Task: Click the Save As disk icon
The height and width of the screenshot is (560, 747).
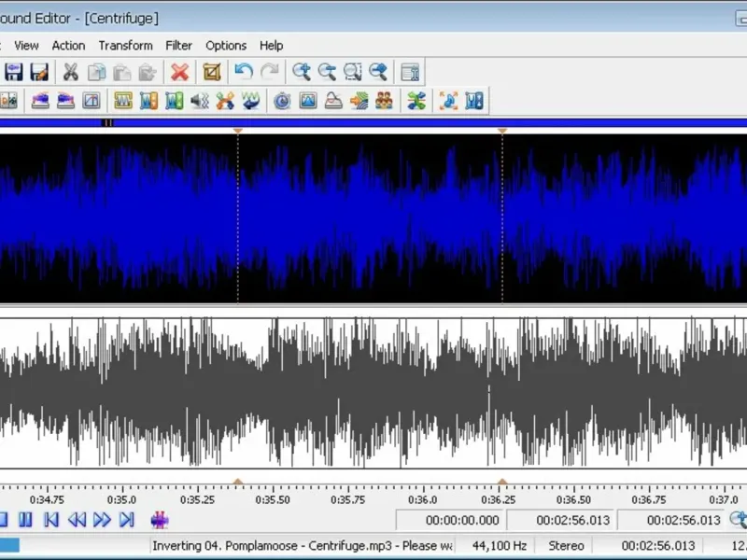Action: pyautogui.click(x=39, y=72)
